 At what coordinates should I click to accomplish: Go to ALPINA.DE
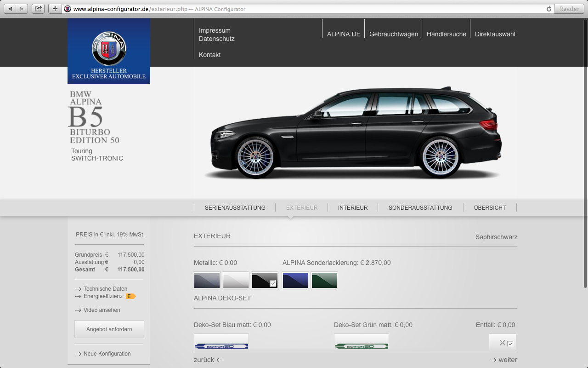[x=344, y=34]
